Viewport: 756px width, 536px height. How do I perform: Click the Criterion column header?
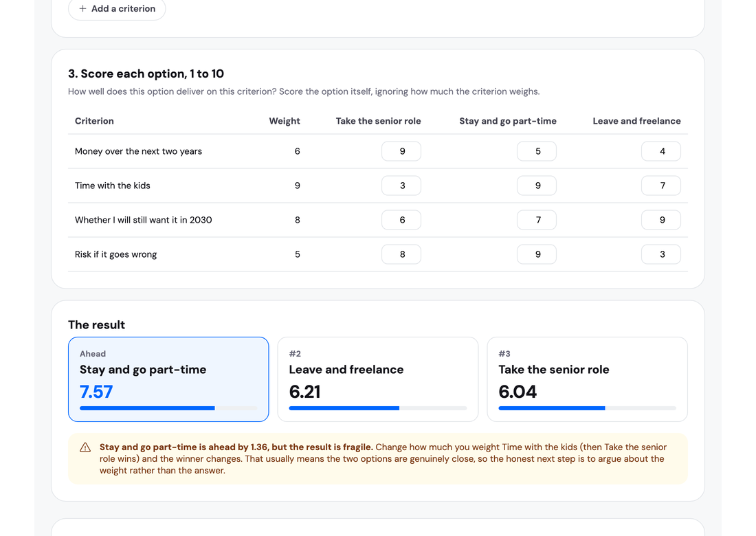95,121
